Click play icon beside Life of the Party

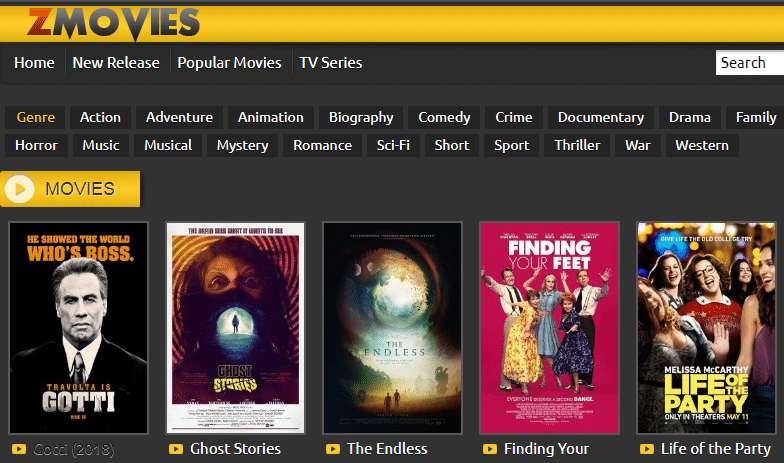(647, 449)
